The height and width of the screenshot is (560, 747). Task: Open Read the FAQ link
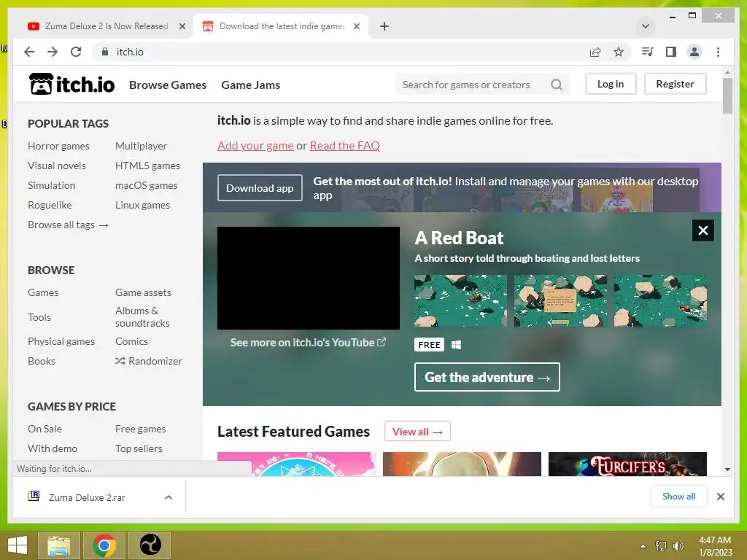345,146
